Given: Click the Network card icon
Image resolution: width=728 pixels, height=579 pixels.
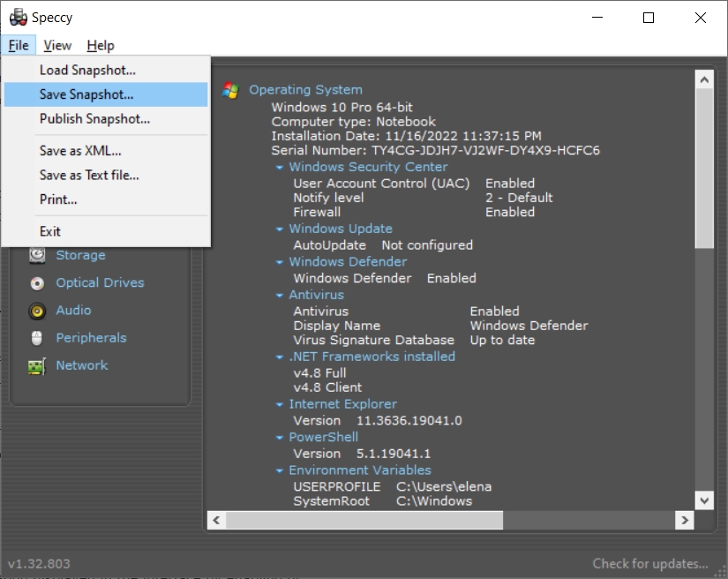Looking at the screenshot, I should (37, 366).
